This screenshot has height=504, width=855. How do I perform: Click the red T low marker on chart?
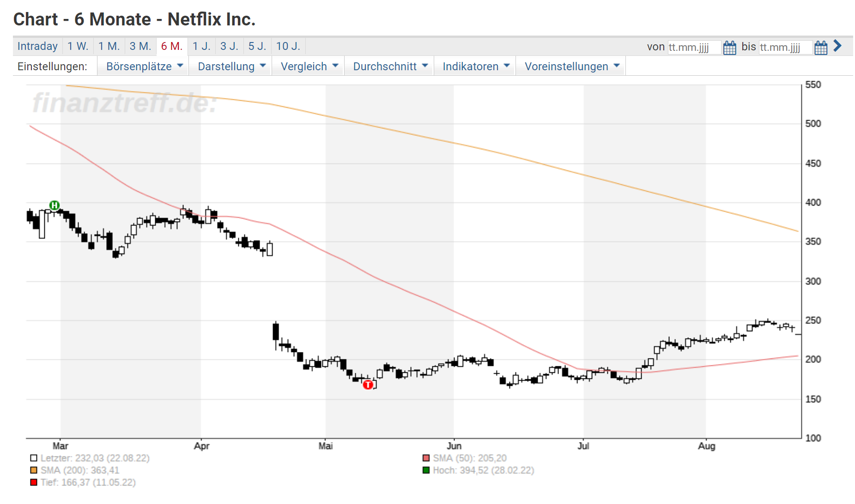coord(368,384)
